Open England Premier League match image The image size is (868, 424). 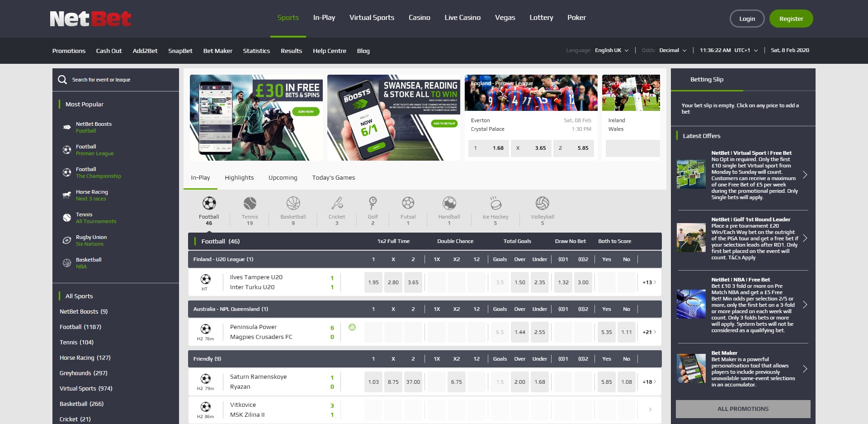pos(531,93)
